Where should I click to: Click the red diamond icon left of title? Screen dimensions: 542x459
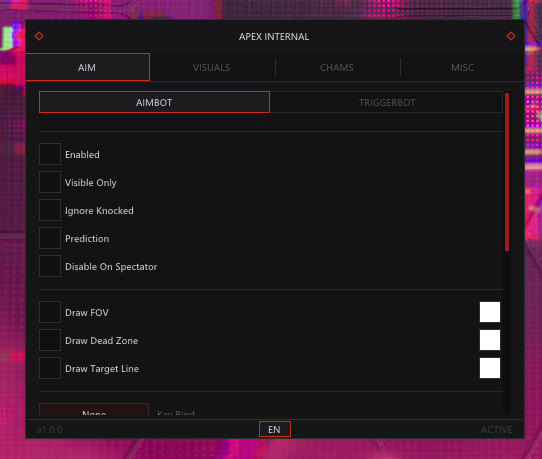pos(39,36)
